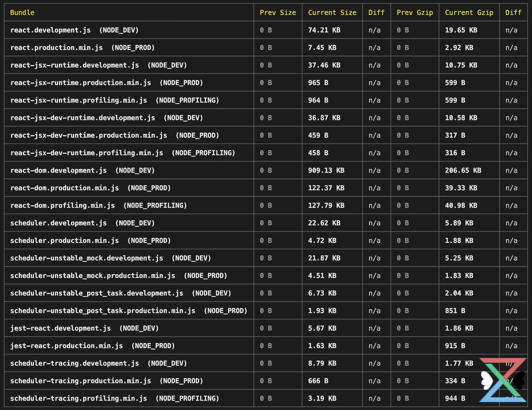Click the 7.45 KB current size value

click(322, 48)
